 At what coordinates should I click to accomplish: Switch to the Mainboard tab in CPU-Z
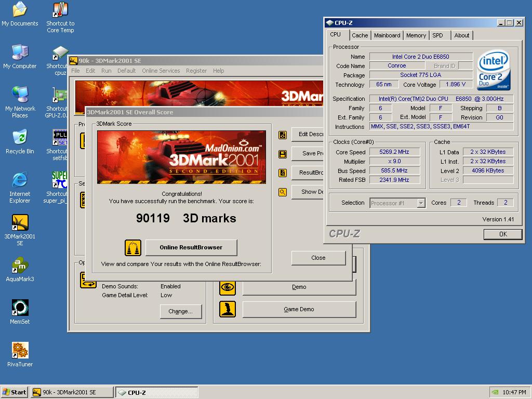point(387,35)
